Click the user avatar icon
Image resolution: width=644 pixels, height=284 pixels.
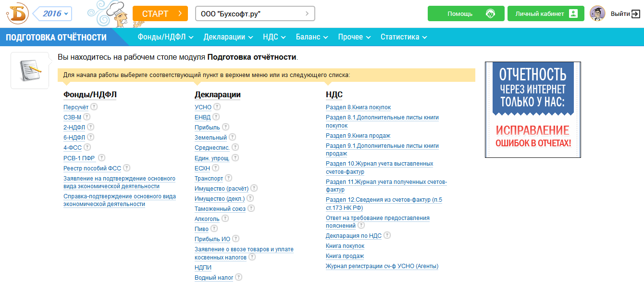coord(597,13)
